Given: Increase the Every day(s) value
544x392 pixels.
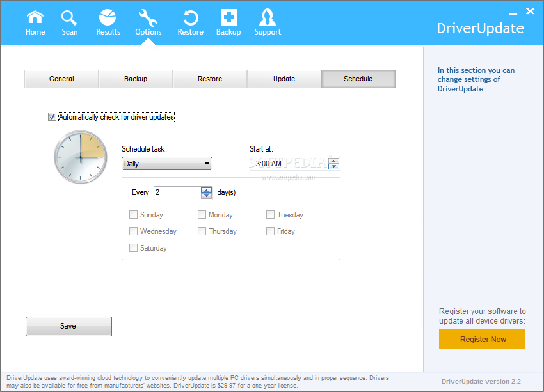Looking at the screenshot, I should (x=206, y=190).
